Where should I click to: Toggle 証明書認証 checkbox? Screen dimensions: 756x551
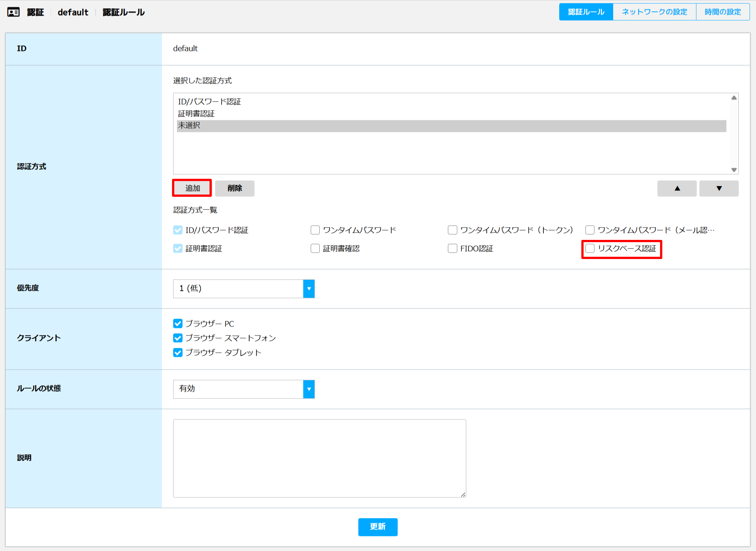click(178, 249)
